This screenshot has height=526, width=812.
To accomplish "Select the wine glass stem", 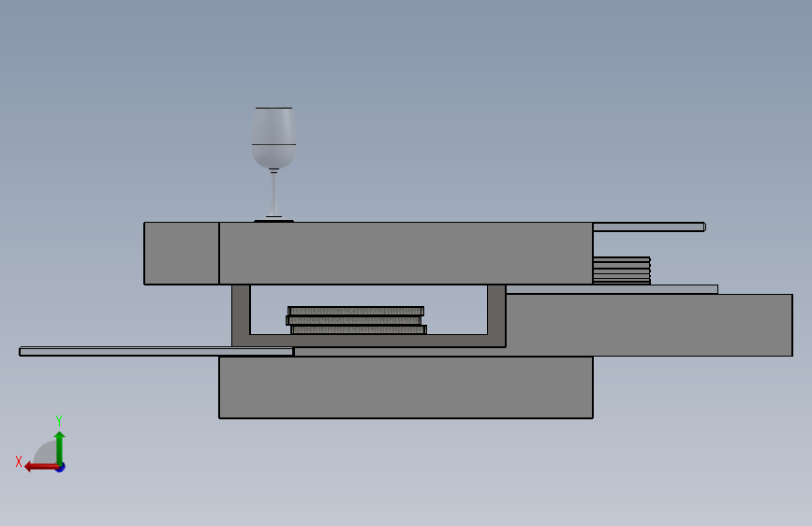I will [274, 193].
